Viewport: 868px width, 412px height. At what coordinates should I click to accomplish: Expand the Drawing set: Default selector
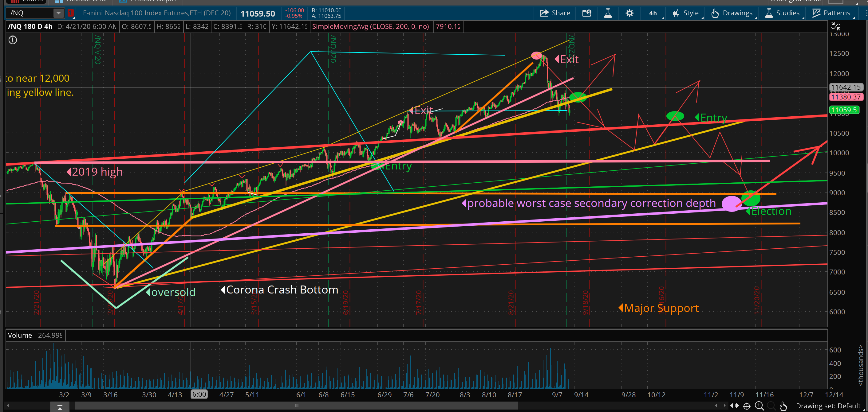pos(829,406)
